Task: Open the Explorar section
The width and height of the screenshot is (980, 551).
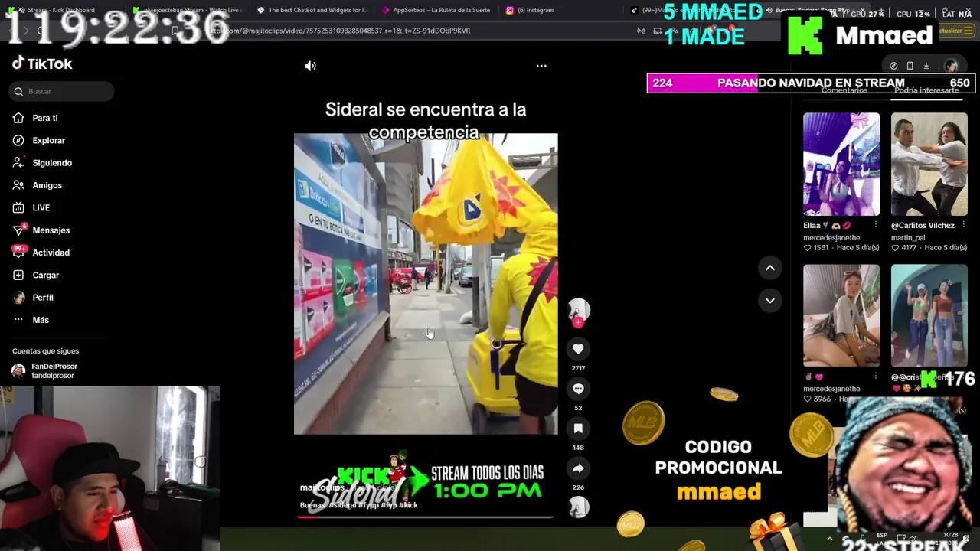Action: coord(39,140)
